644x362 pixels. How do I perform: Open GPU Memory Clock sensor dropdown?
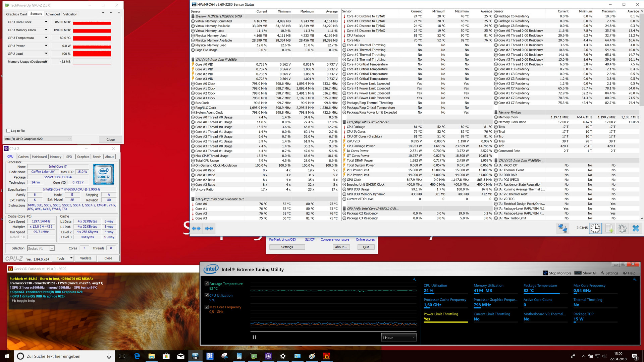coord(46,30)
